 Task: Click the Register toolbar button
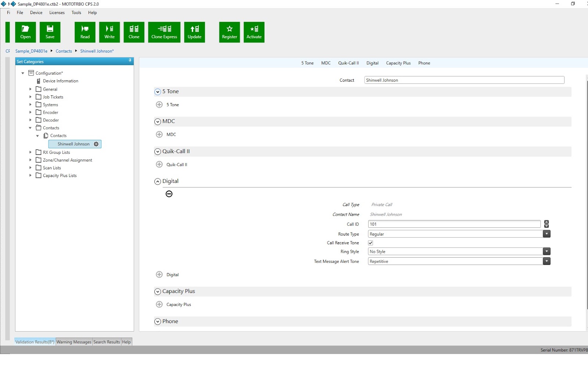(x=229, y=32)
